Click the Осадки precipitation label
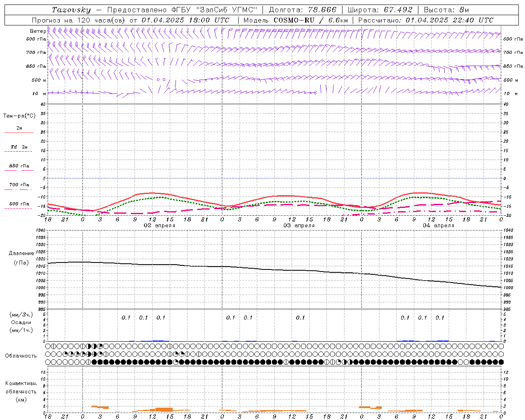The height and width of the screenshot is (420, 525). tap(21, 322)
